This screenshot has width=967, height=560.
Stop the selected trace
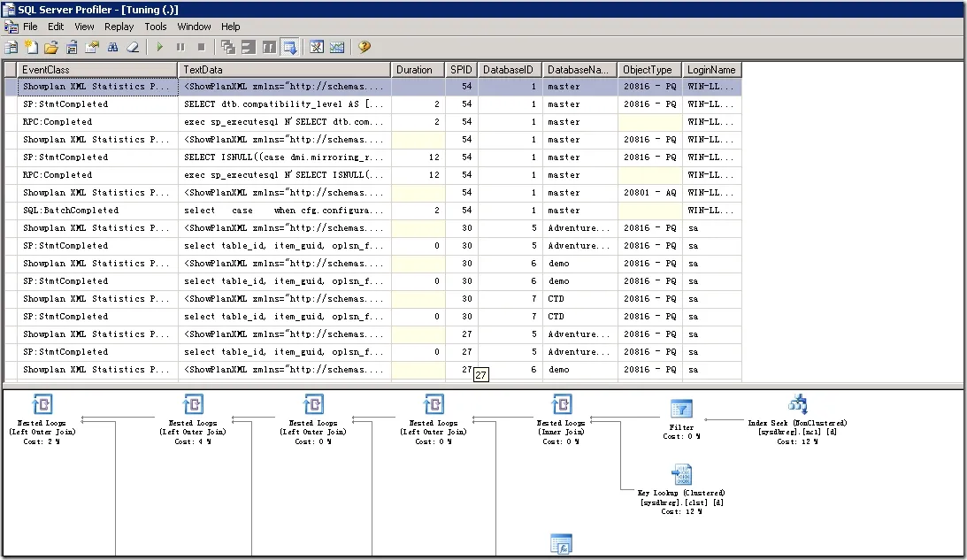click(x=201, y=47)
